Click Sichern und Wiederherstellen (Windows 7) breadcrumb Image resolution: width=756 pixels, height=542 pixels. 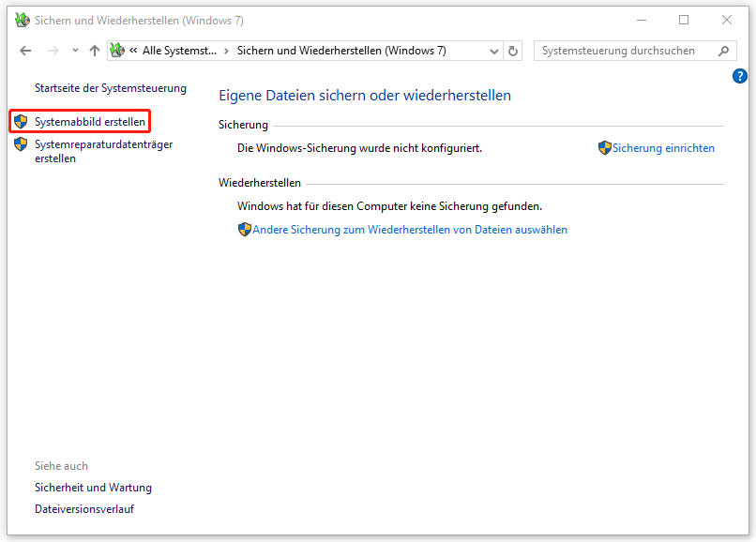click(343, 51)
